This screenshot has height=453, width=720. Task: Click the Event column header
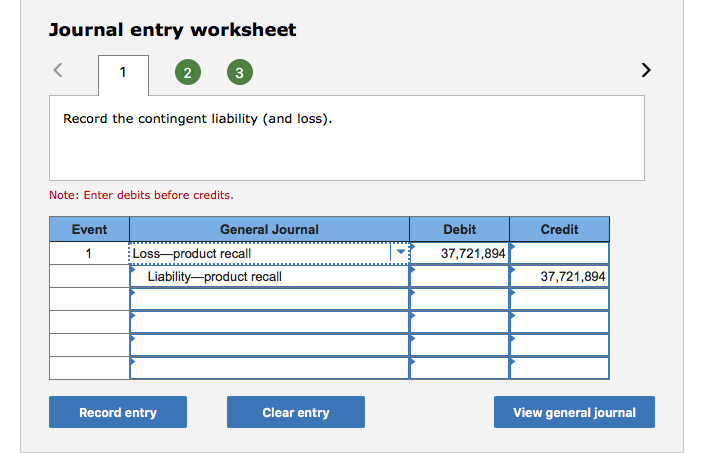coord(89,229)
